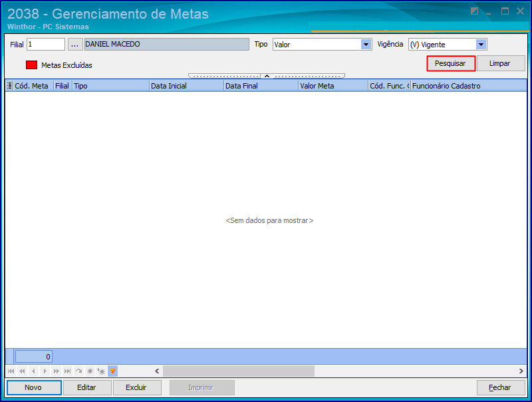532x402 pixels.
Task: Open the Tipo dropdown
Action: pyautogui.click(x=366, y=45)
